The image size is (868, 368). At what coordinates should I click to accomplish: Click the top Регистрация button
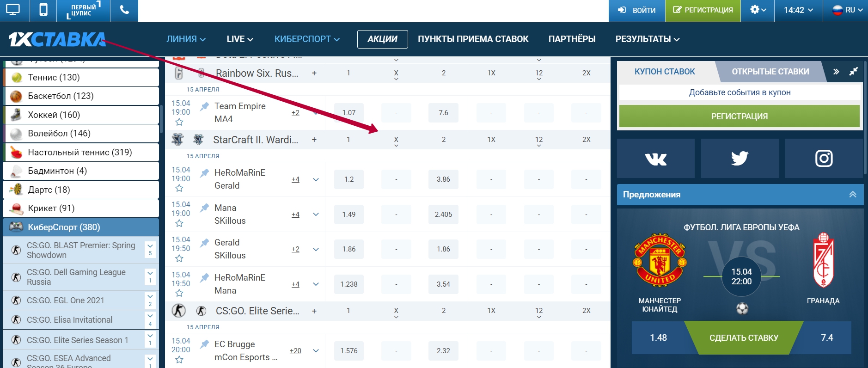click(703, 10)
